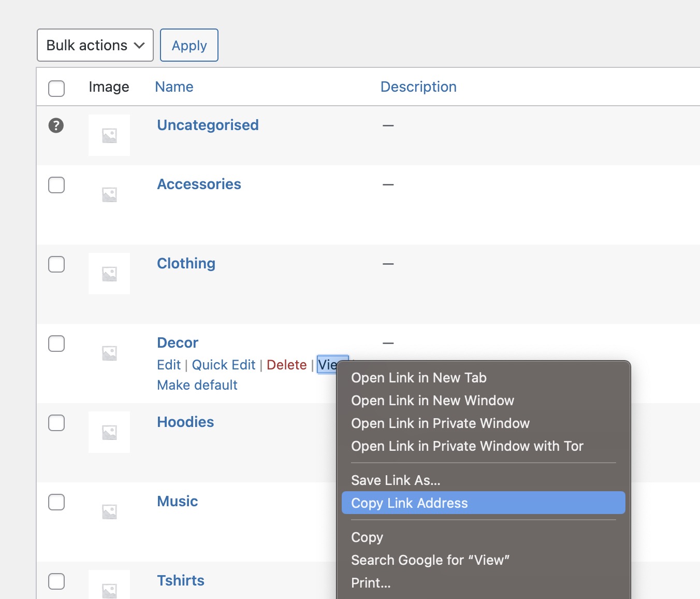The width and height of the screenshot is (700, 599).
Task: Click the Hoodies category image placeholder
Action: (x=109, y=432)
